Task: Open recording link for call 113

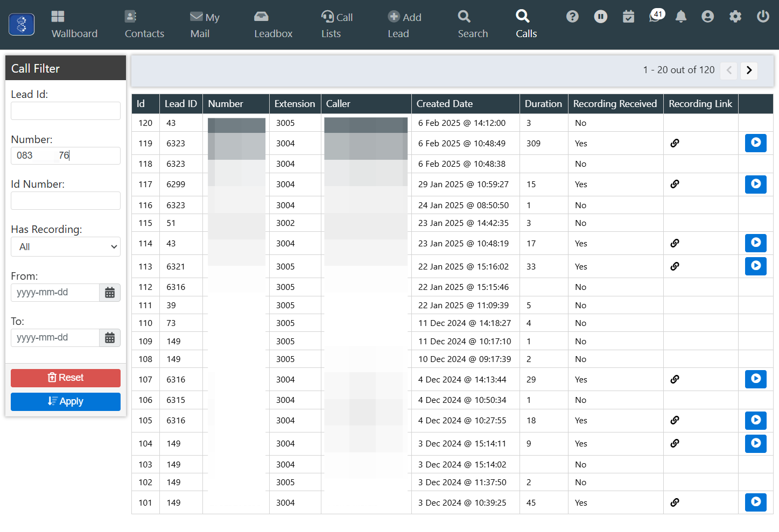Action: pyautogui.click(x=675, y=266)
